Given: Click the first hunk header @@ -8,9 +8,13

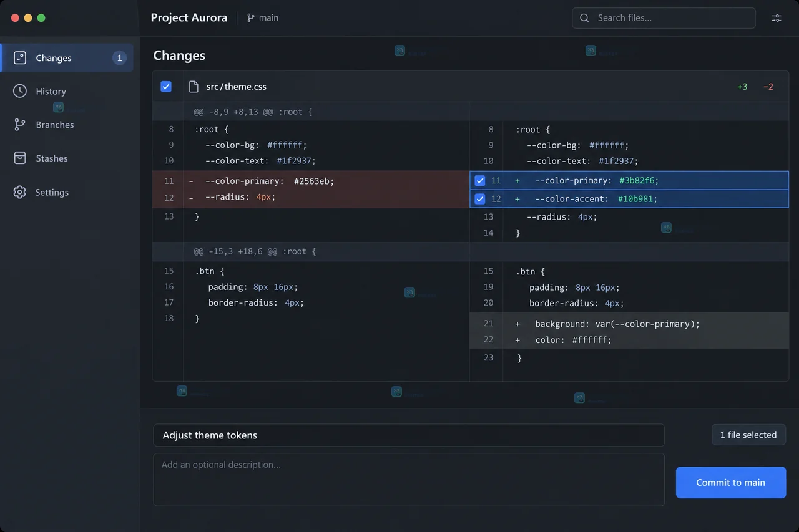Looking at the screenshot, I should point(253,112).
